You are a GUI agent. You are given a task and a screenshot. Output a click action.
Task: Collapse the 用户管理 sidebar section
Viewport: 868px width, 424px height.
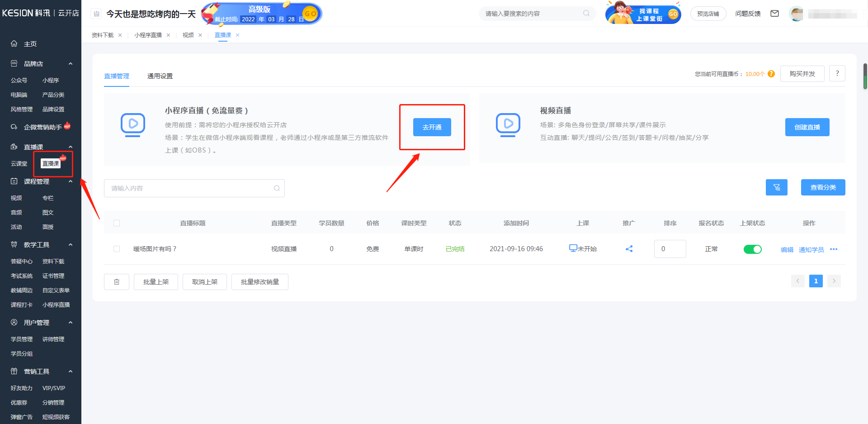tap(71, 323)
